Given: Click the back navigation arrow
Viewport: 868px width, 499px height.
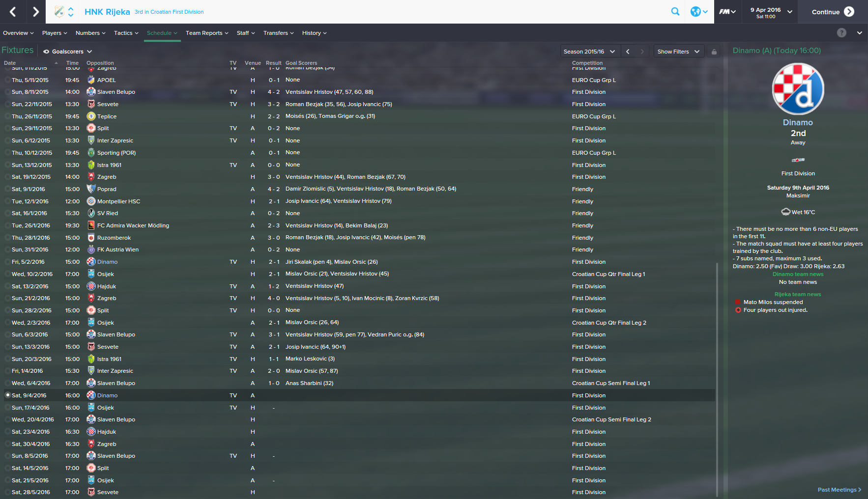Looking at the screenshot, I should 13,12.
